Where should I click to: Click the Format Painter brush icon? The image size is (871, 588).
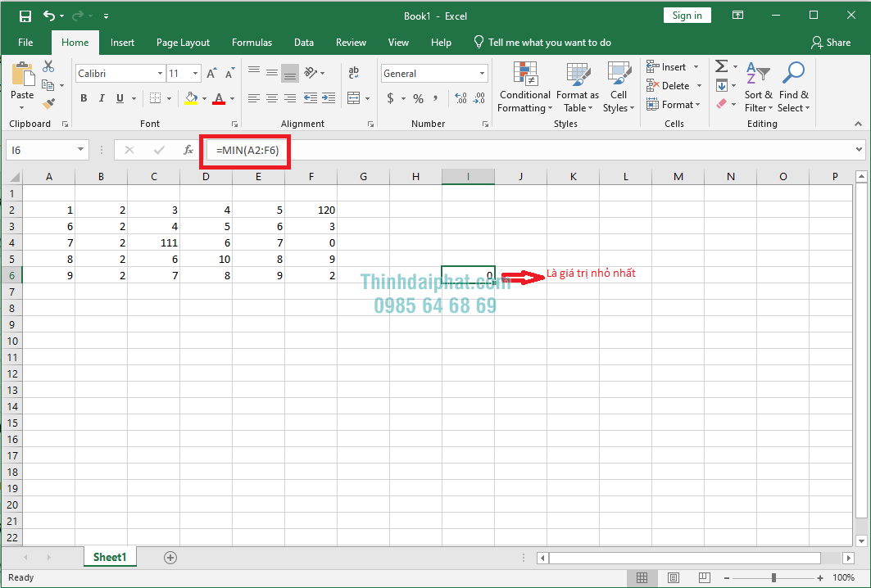click(48, 104)
